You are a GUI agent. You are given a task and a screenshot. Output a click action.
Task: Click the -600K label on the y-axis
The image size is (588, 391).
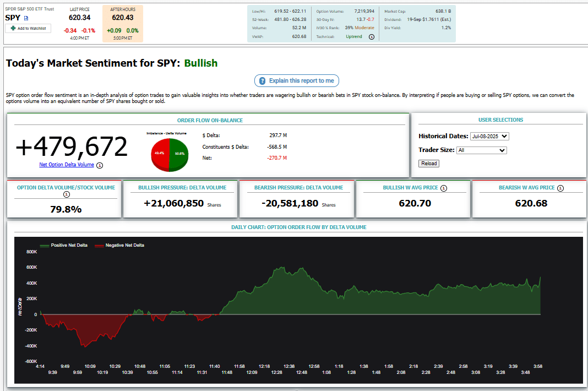click(31, 361)
